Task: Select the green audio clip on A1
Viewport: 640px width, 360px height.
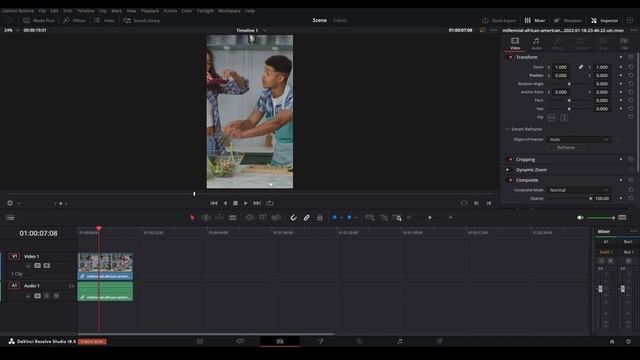Action: coord(105,291)
